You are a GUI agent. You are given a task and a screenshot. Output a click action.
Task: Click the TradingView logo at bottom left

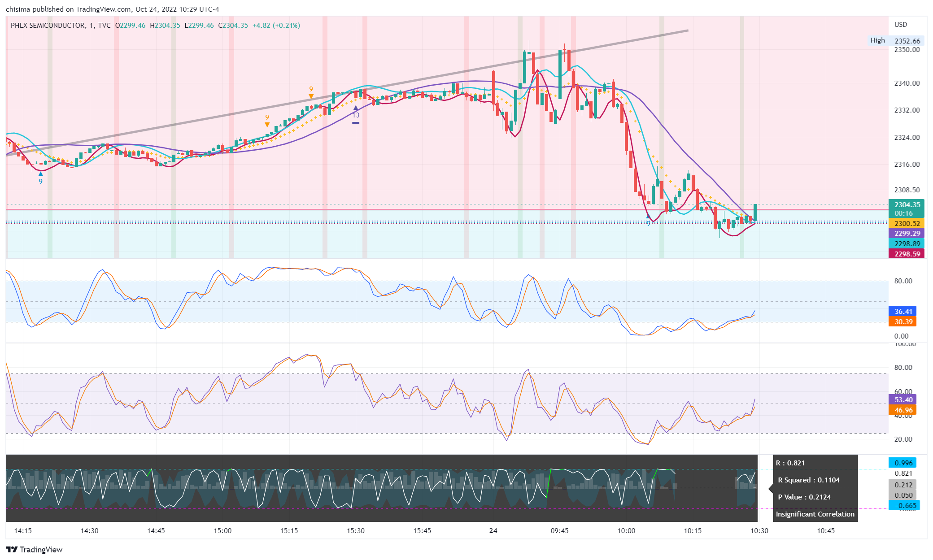34,550
